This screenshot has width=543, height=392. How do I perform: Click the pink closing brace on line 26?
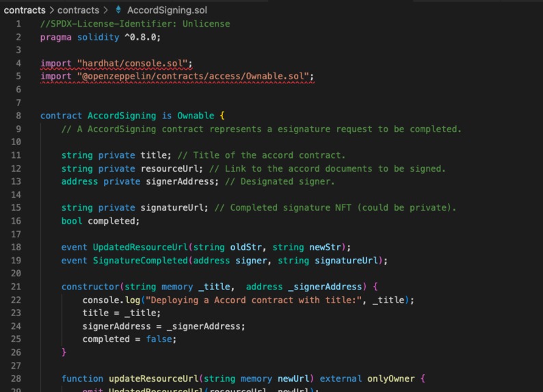pyautogui.click(x=64, y=352)
